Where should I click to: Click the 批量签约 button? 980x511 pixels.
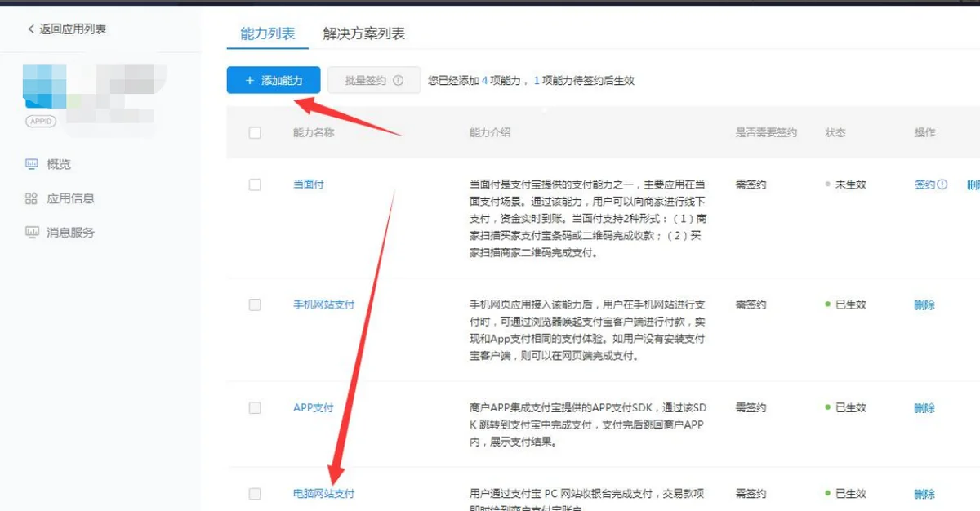[x=374, y=80]
